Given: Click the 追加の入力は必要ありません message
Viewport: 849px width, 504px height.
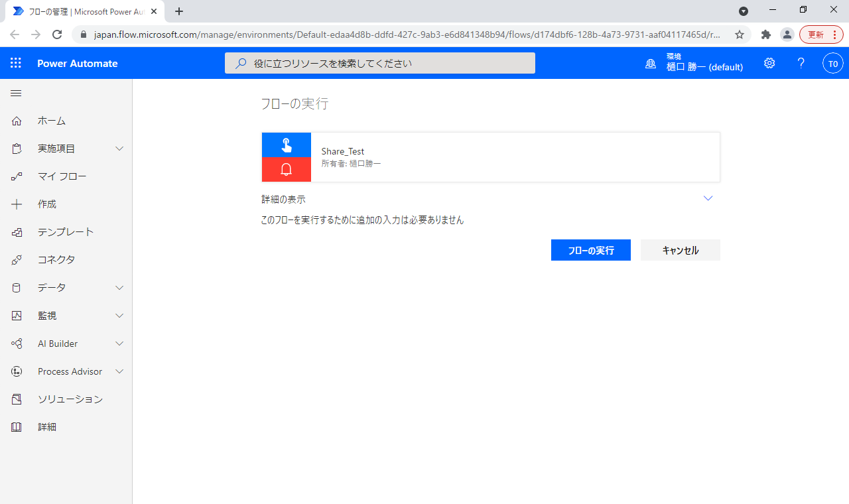Looking at the screenshot, I should tap(363, 220).
